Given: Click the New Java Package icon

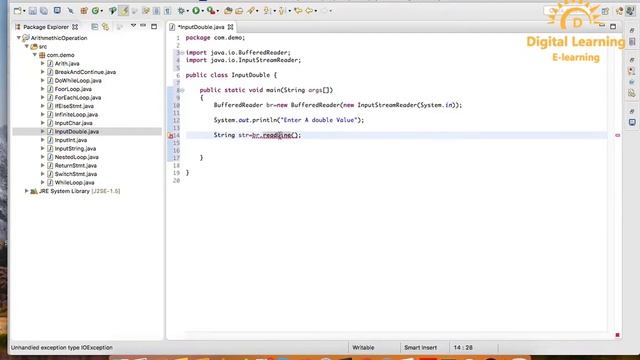Looking at the screenshot, I should tap(84, 11).
